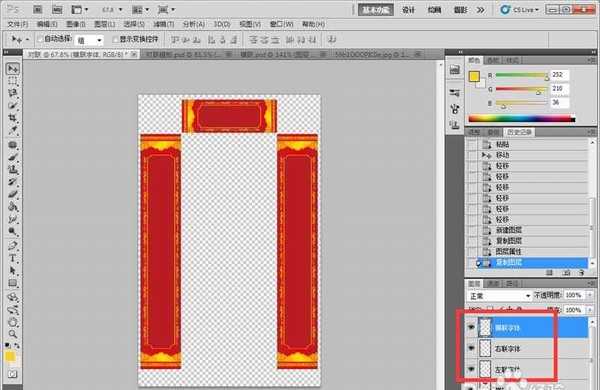This screenshot has width=600, height=390.
Task: Expand the layer opacity dropdown arrow
Action: pos(590,295)
